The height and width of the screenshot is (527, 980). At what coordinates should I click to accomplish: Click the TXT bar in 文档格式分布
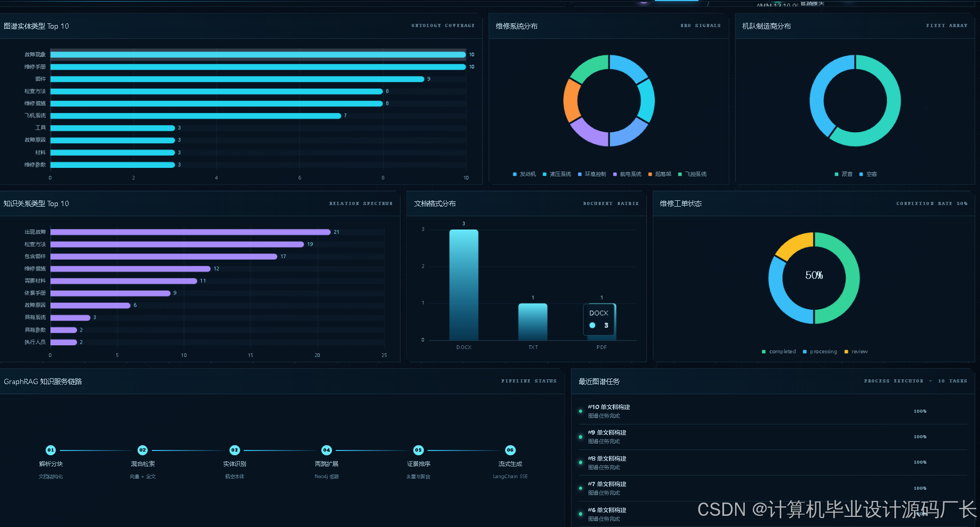point(533,321)
